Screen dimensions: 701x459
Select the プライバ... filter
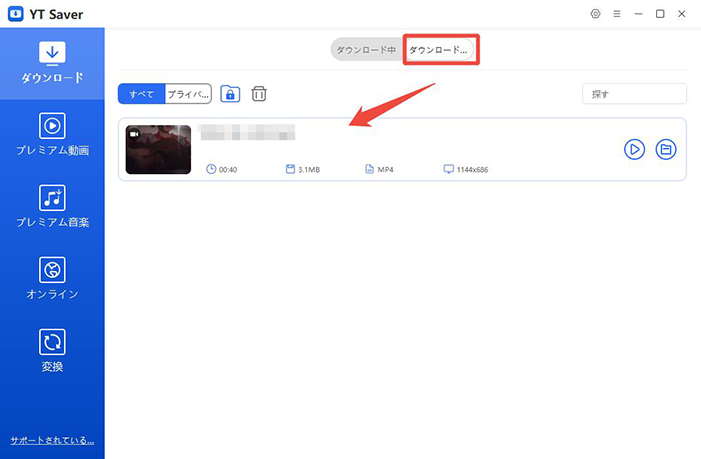[188, 94]
